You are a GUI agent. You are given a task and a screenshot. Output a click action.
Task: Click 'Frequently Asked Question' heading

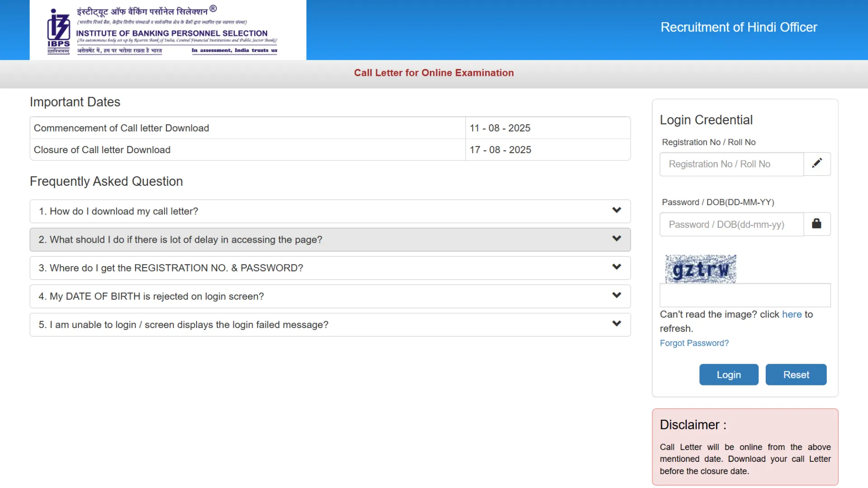click(x=106, y=181)
